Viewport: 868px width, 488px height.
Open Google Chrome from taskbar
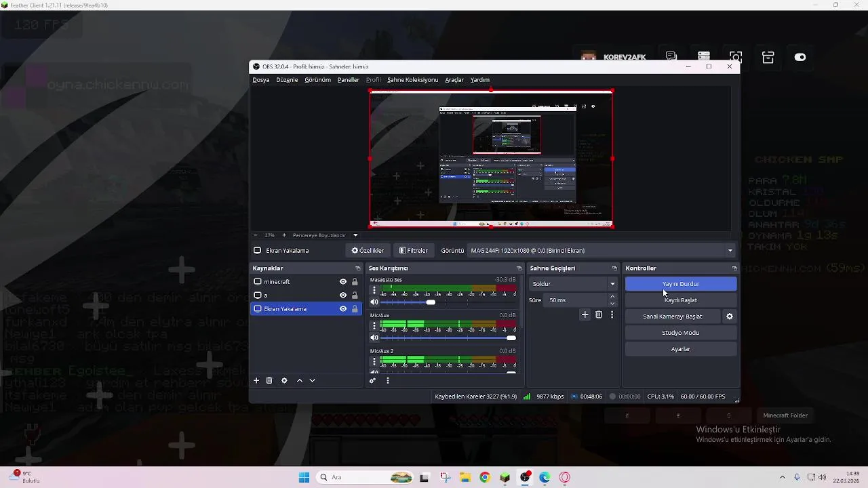484,477
